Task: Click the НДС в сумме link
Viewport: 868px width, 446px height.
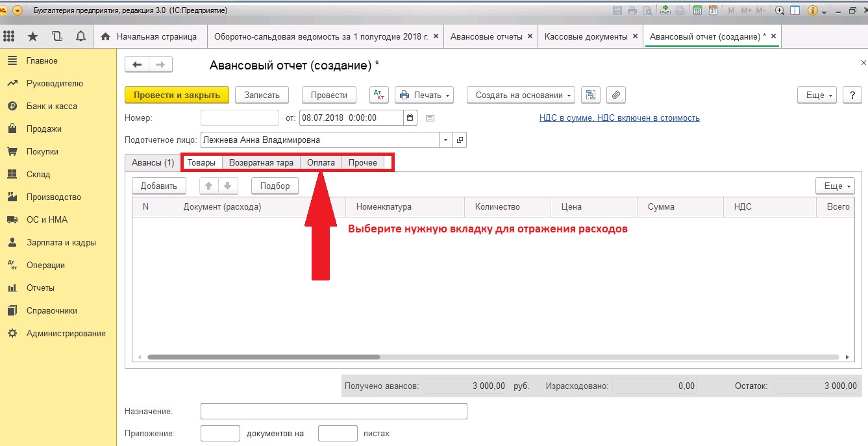Action: 619,118
